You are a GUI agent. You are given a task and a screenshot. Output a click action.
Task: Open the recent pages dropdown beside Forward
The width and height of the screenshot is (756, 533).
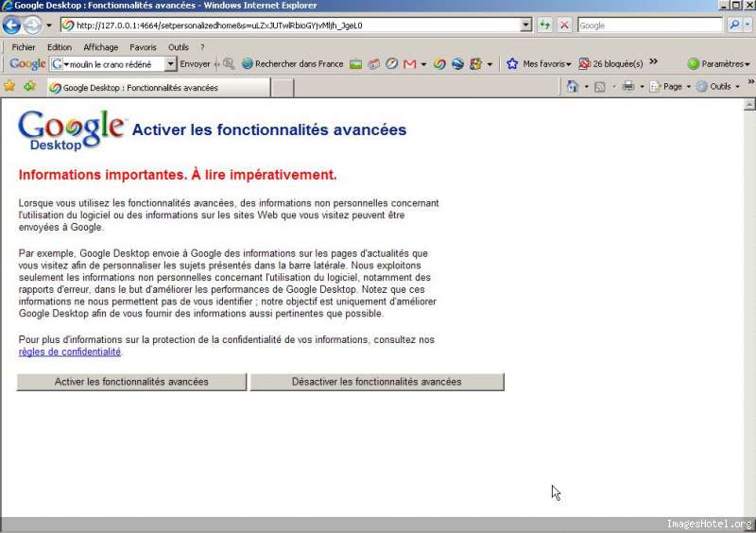tap(49, 26)
